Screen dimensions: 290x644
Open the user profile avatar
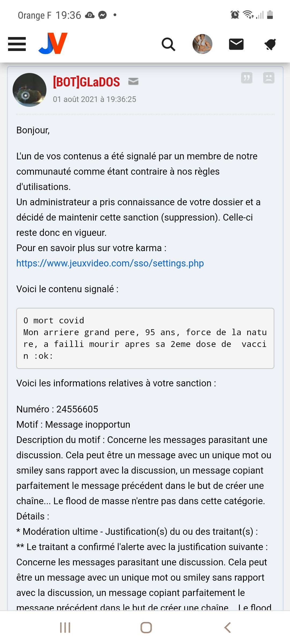(x=202, y=44)
